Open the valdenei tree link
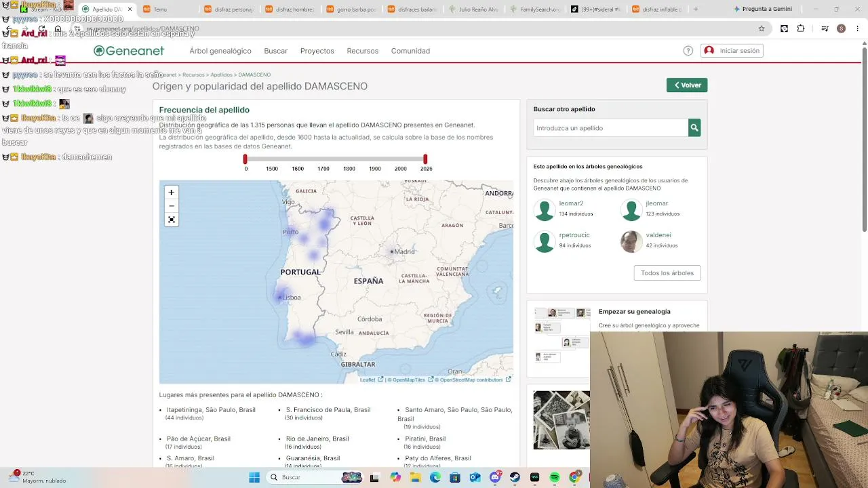Viewport: 868px width, 488px height. click(658, 235)
